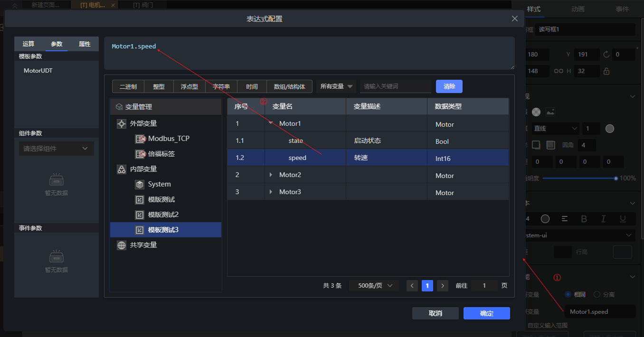This screenshot has height=337, width=644.
Task: Filter variables by 浮点型 type
Action: point(189,86)
